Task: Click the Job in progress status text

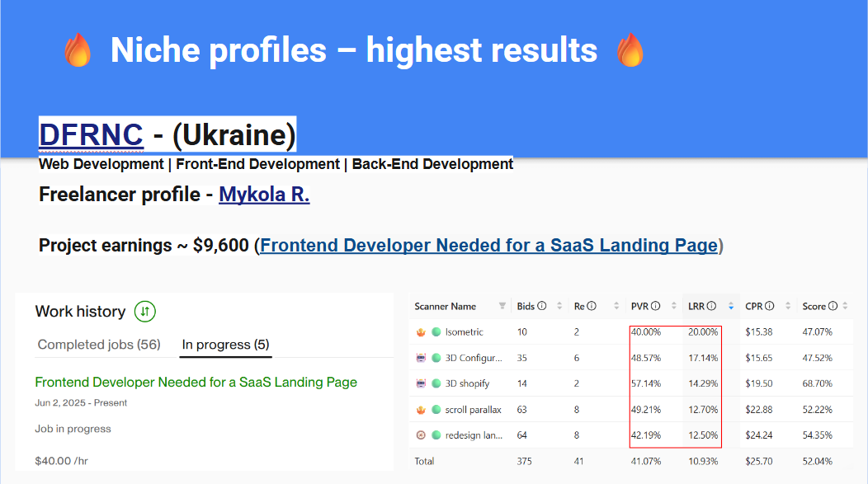Action: click(73, 429)
